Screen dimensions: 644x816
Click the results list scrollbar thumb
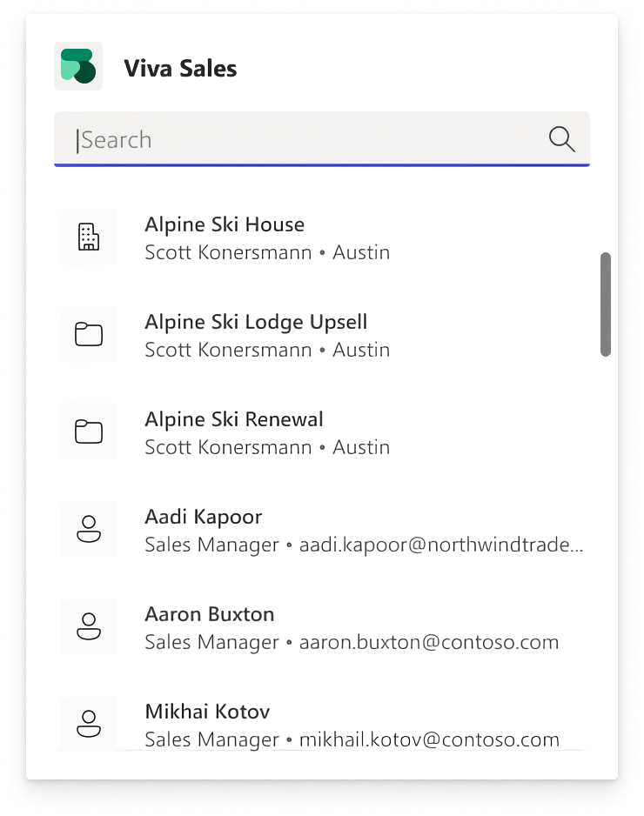606,304
